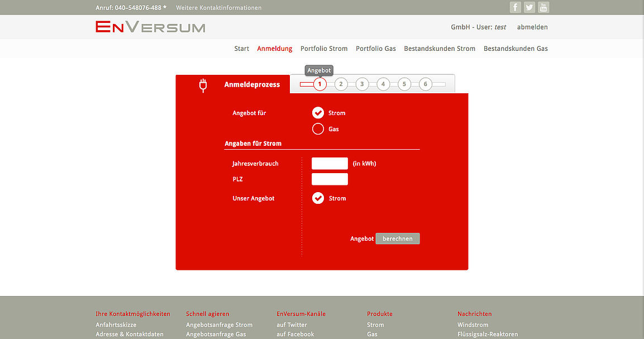Image resolution: width=644 pixels, height=339 pixels.
Task: Select step 6 in the progress indicator
Action: [425, 84]
